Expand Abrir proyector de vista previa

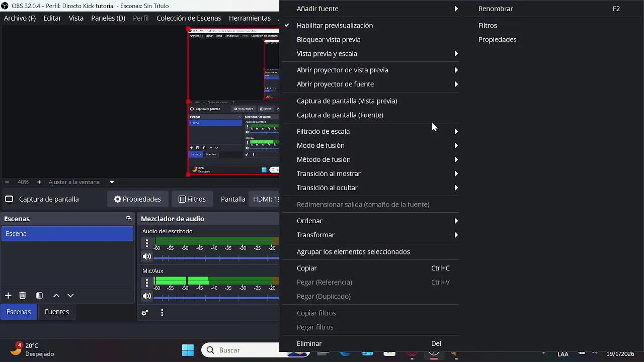click(370, 70)
